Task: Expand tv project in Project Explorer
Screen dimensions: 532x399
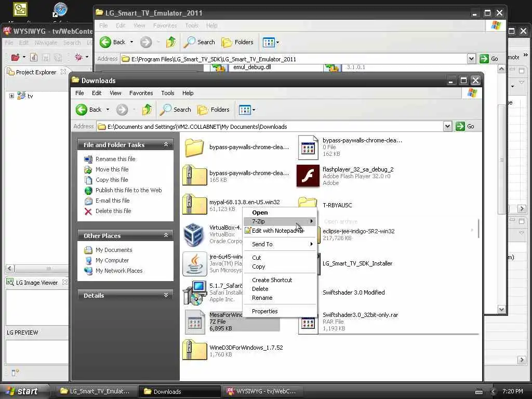Action: point(11,96)
